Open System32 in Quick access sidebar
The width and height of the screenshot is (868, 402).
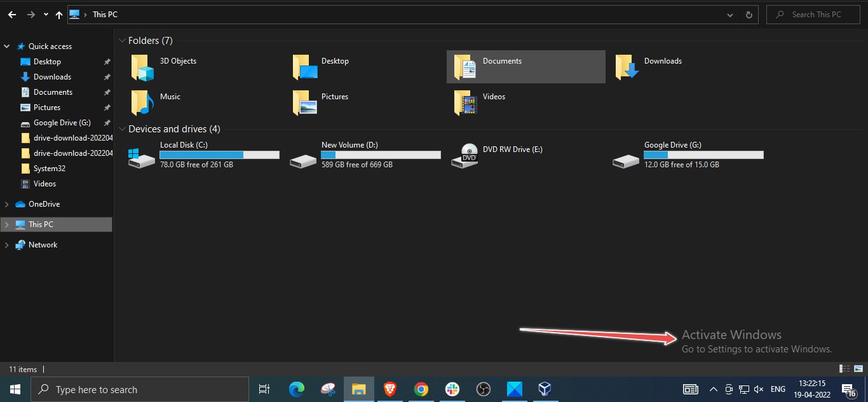(50, 169)
